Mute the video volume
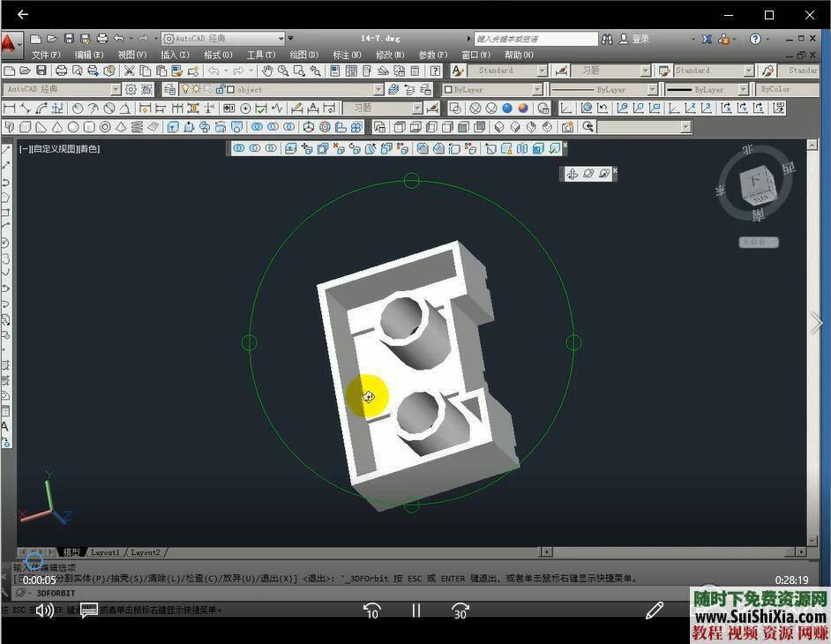Image resolution: width=831 pixels, height=644 pixels. point(43,610)
